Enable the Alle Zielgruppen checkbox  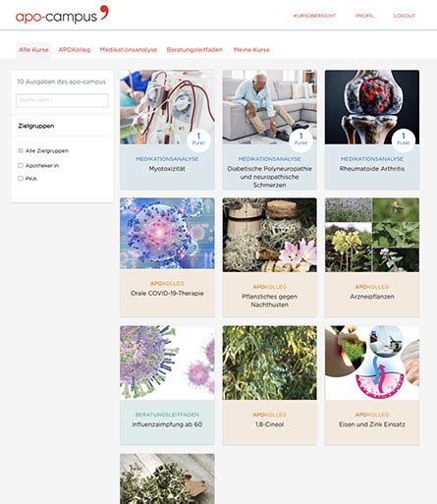21,150
